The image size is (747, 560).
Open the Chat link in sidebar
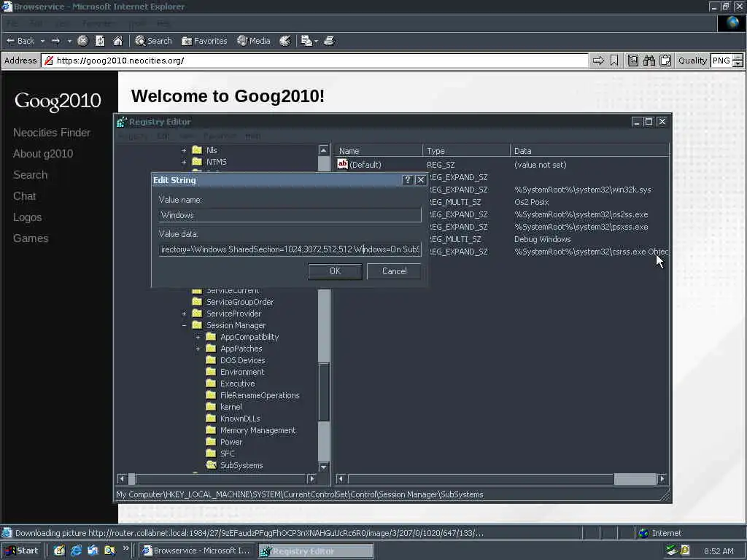tap(24, 195)
